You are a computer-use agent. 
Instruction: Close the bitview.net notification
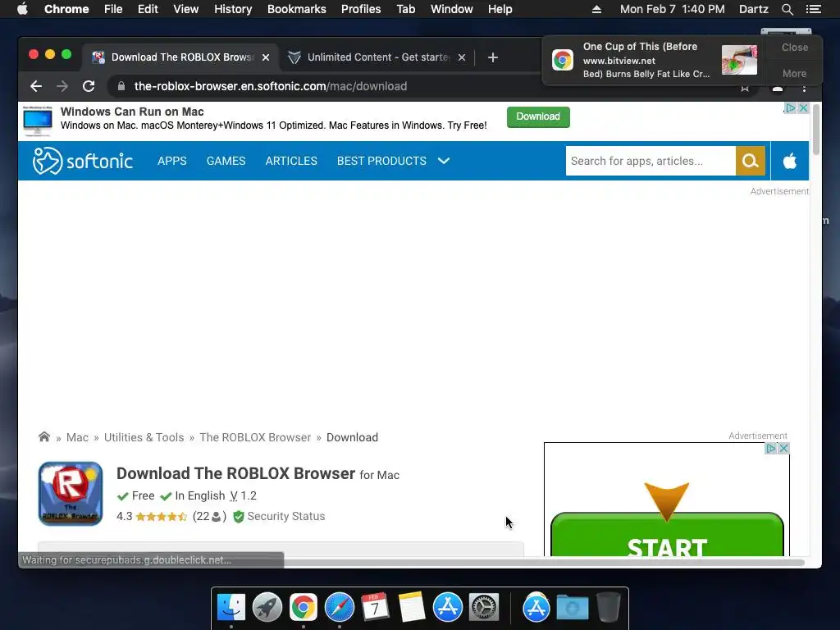pyautogui.click(x=794, y=47)
